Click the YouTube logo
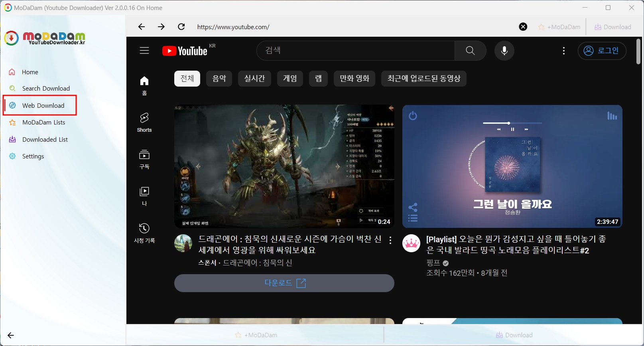The width and height of the screenshot is (644, 346). pyautogui.click(x=185, y=51)
